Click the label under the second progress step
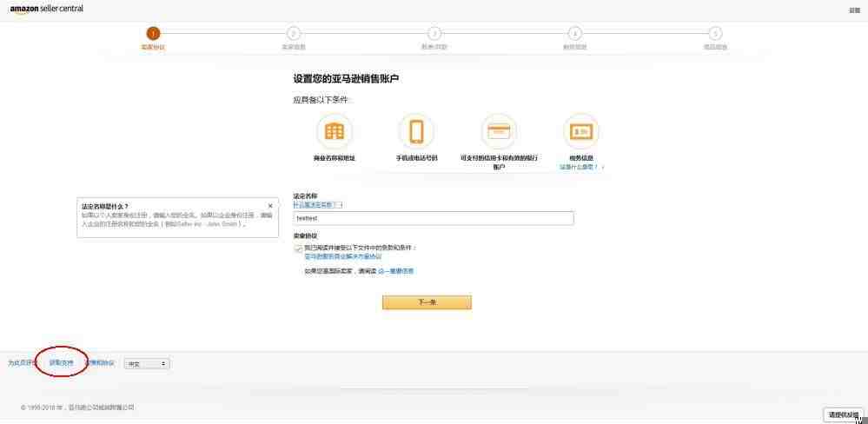This screenshot has height=424, width=868. 294,47
